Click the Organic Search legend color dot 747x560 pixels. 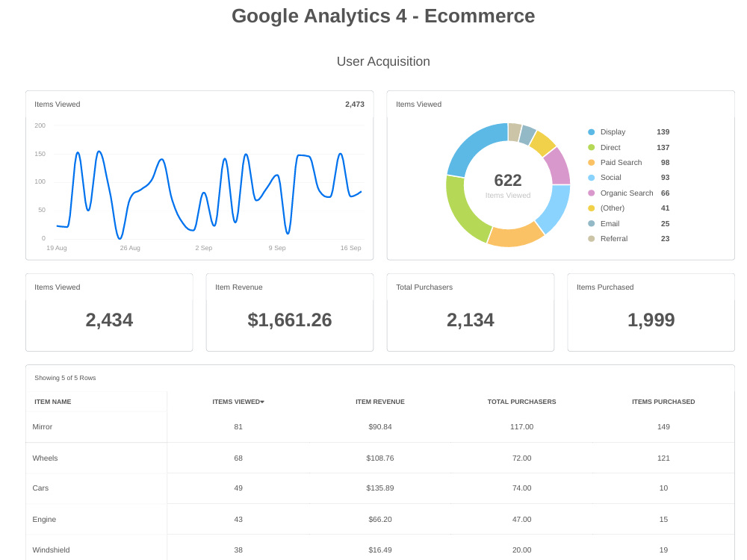pyautogui.click(x=591, y=193)
